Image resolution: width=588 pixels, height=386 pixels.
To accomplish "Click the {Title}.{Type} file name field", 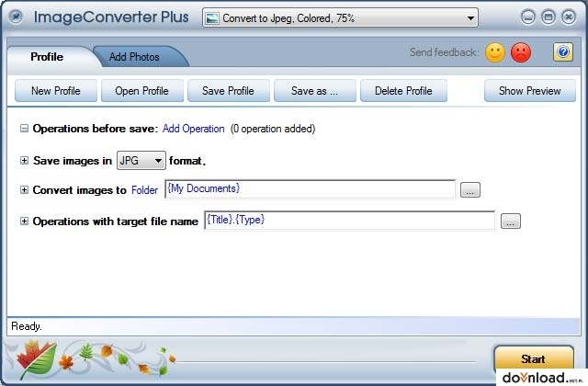I will click(350, 221).
